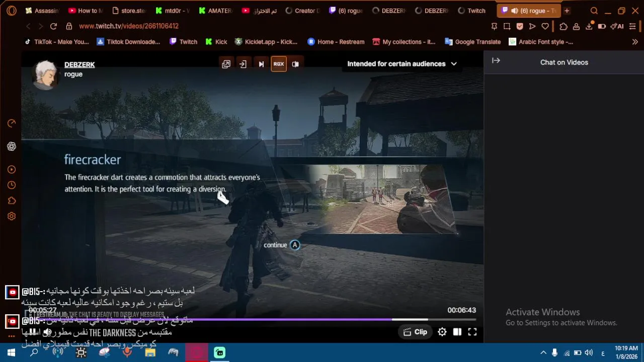Toggle the battery saver icon
Screen dimensions: 644x362
(601, 26)
